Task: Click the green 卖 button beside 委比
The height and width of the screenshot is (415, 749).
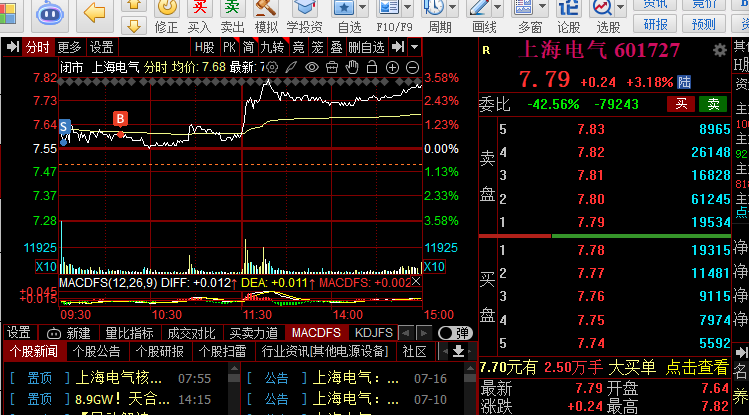Action: (x=713, y=104)
